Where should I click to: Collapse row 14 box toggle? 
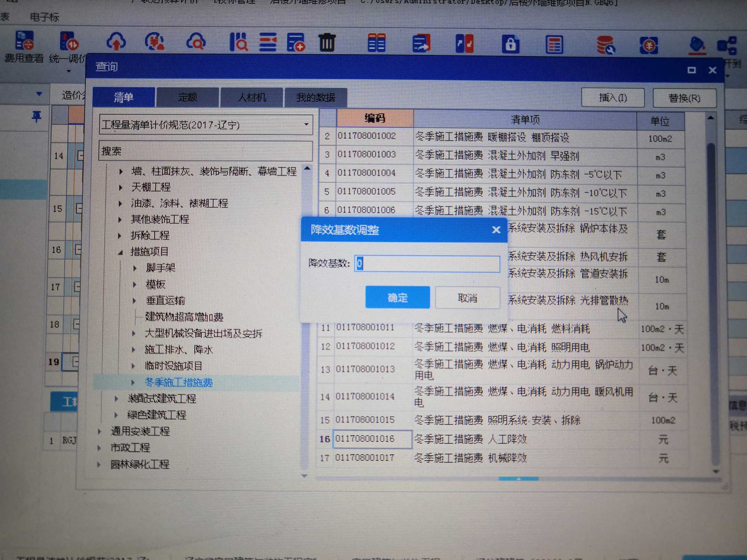coord(80,156)
